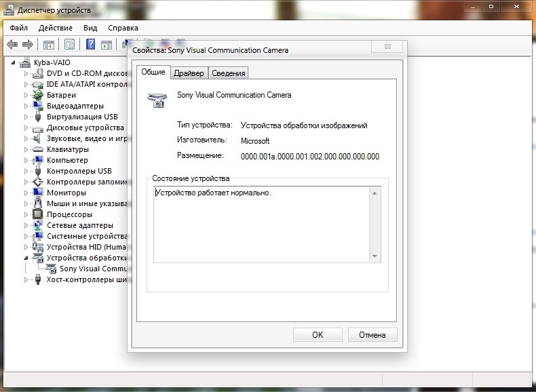536x392 pixels.
Task: Click inside the Состояние устройства text box
Action: 261,224
